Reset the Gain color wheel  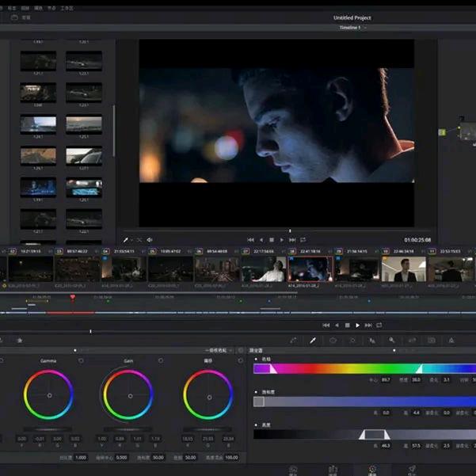tap(161, 360)
